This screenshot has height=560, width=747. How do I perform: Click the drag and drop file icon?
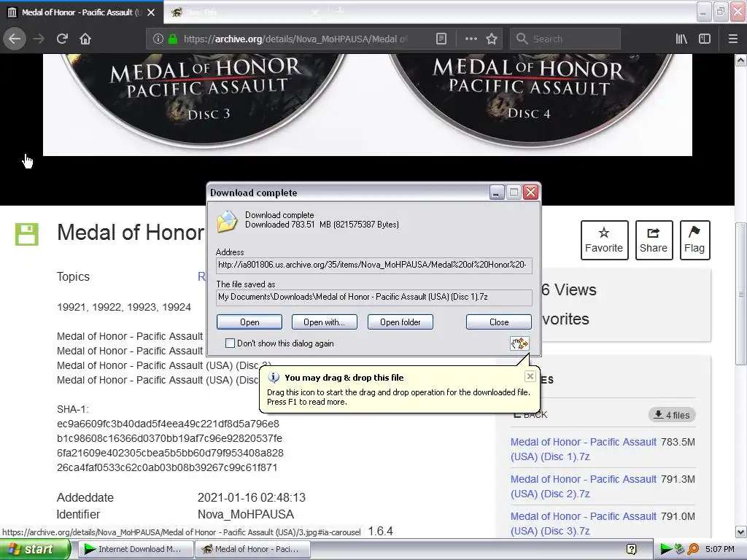519,343
